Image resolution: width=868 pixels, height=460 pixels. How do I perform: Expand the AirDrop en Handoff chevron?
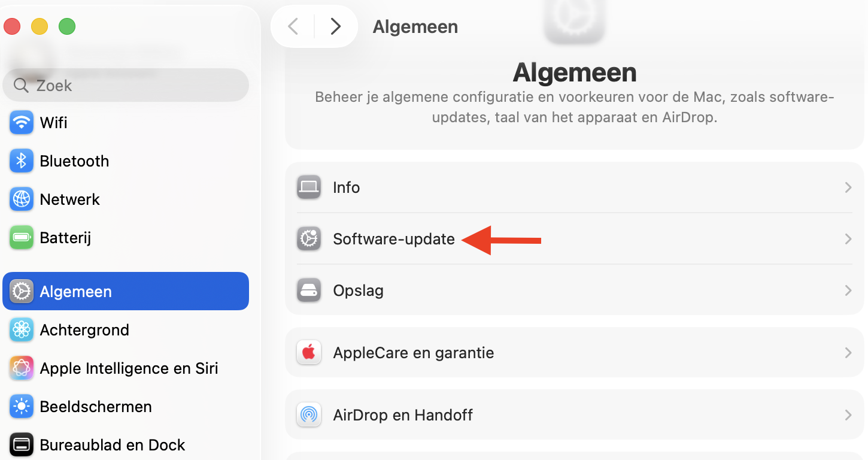[x=848, y=414]
